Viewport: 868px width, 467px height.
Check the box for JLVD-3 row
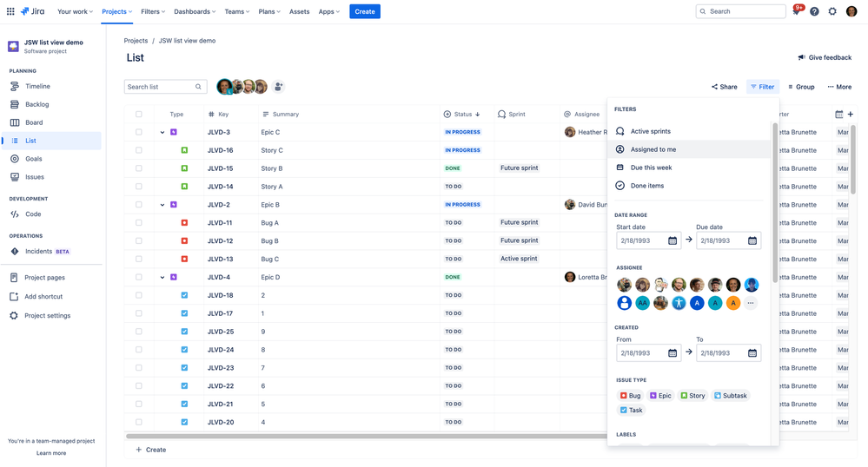coord(138,132)
